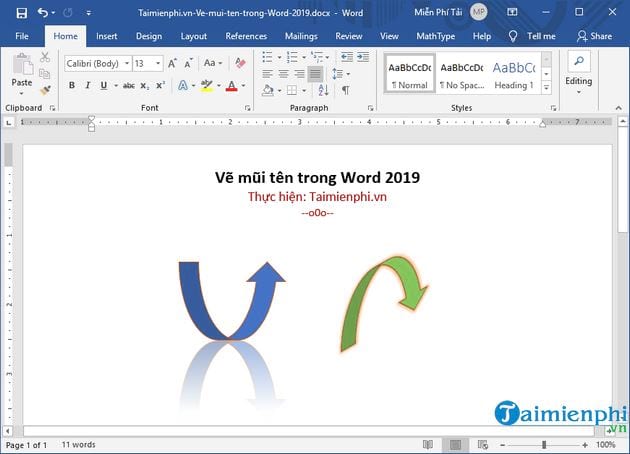The height and width of the screenshot is (454, 630).
Task: Click the ruler tab selector icon
Action: click(x=9, y=122)
